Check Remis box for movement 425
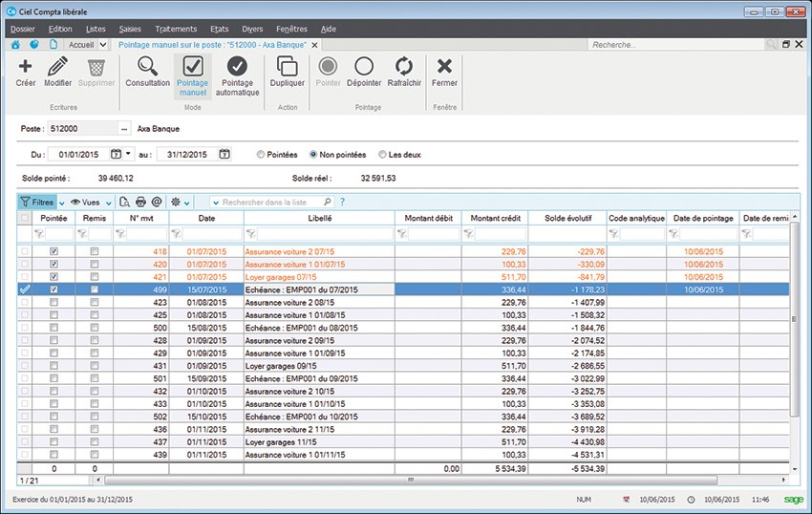The image size is (812, 514). click(x=95, y=315)
